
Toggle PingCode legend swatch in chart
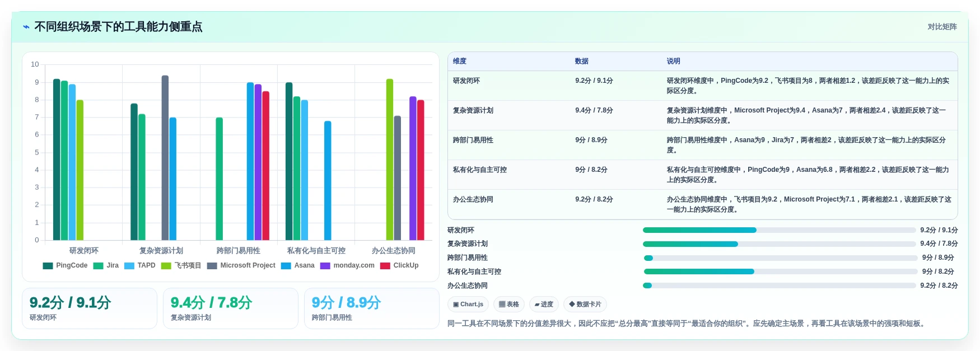48,265
